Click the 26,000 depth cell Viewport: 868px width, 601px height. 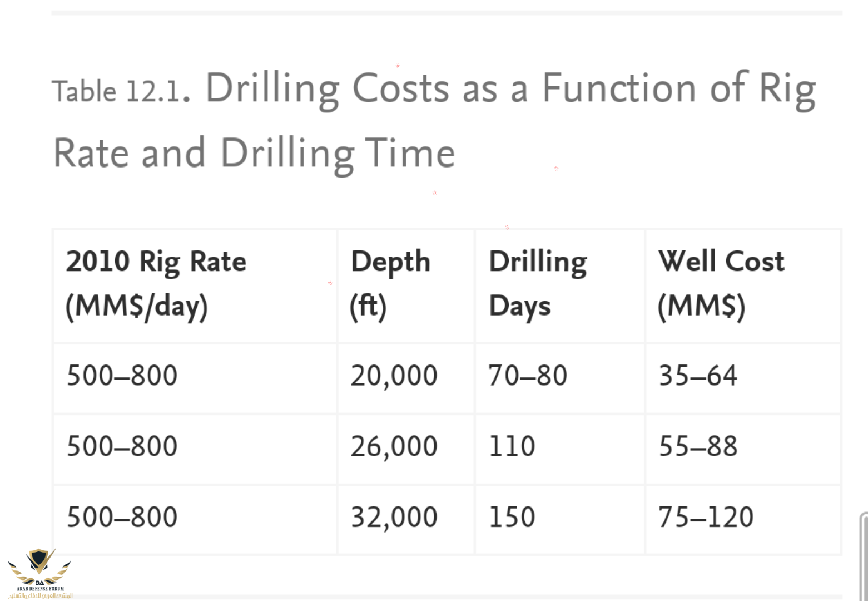394,446
